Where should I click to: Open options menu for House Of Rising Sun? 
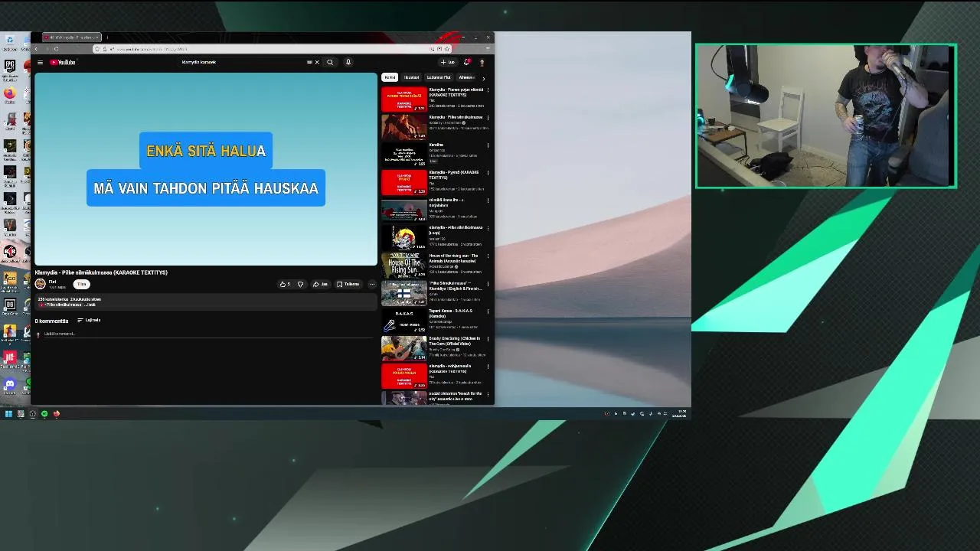(x=488, y=256)
